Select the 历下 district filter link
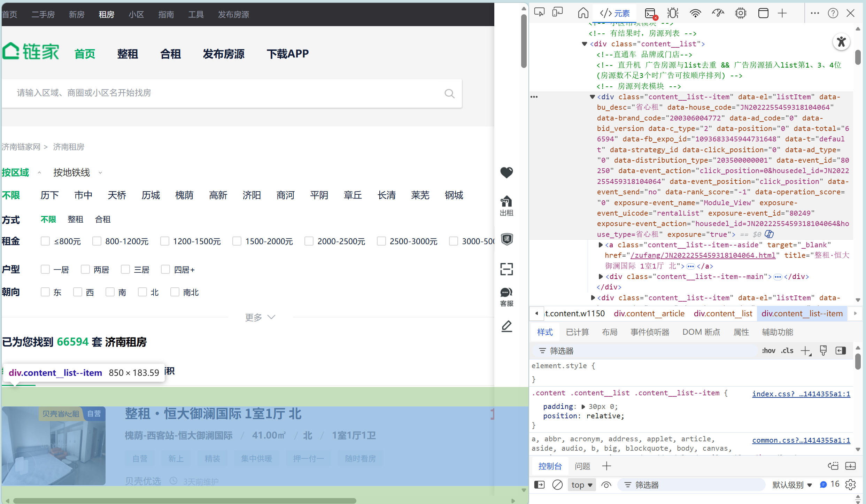Screen dimensions: 866x504 click(x=49, y=195)
